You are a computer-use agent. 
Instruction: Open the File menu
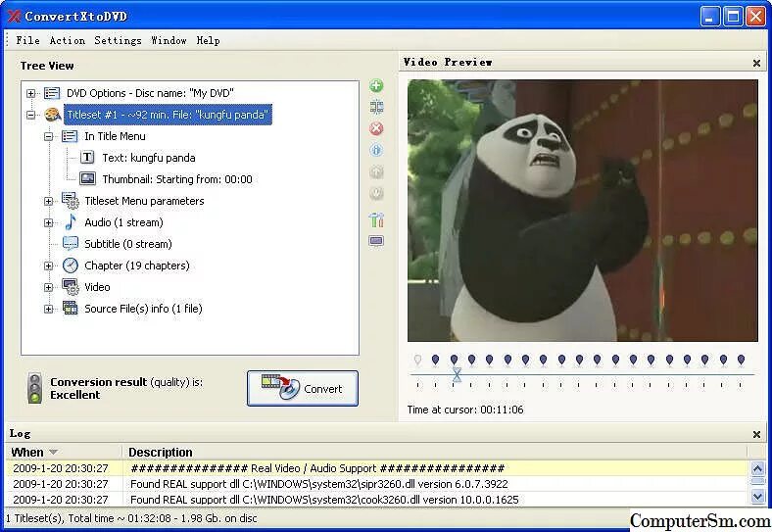[x=27, y=40]
